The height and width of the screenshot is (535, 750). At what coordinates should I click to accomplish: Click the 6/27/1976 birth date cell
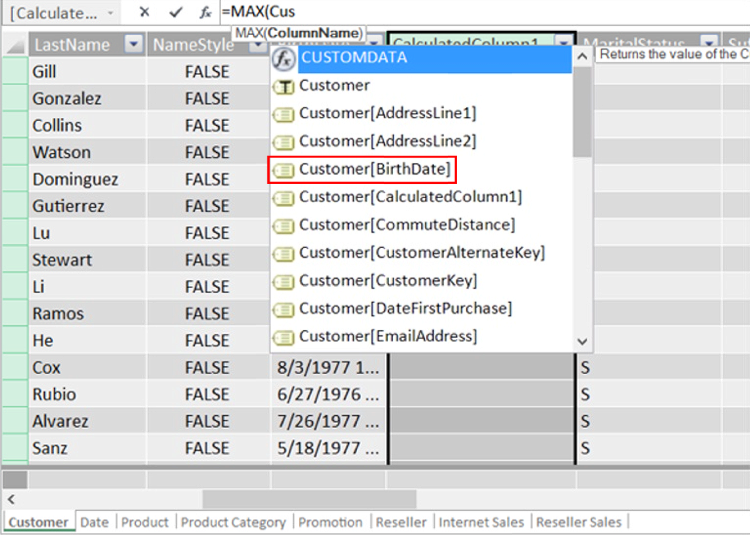click(329, 394)
